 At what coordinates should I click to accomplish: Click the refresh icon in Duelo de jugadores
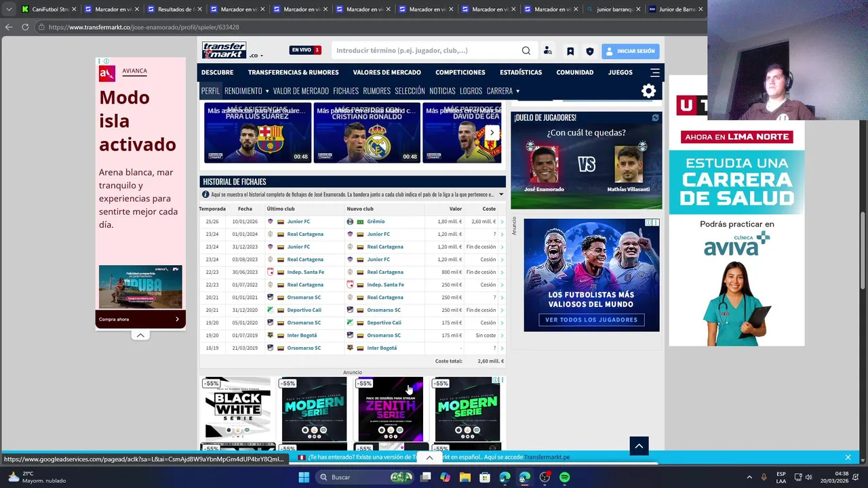click(x=655, y=118)
